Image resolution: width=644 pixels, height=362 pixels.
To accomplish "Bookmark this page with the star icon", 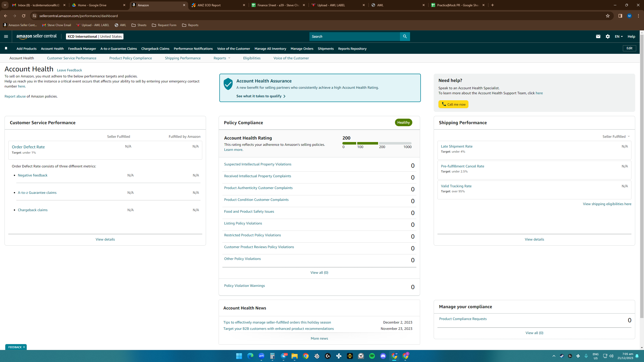I will click(608, 16).
